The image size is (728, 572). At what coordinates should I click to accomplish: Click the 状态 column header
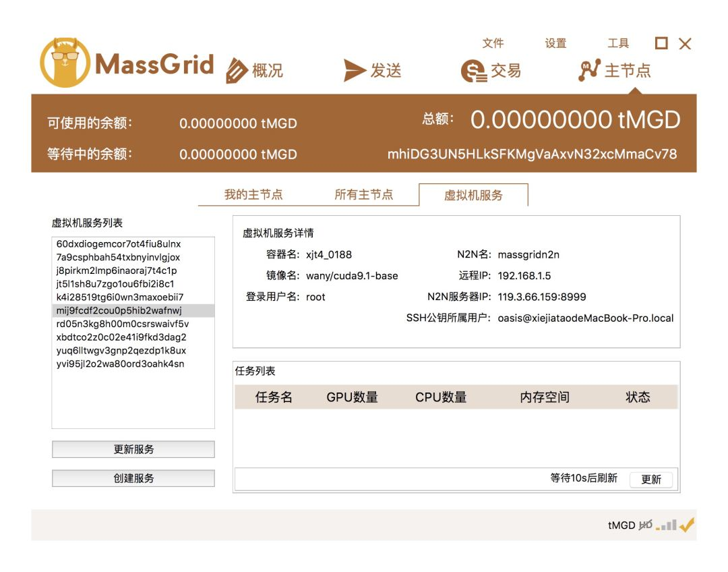click(638, 397)
